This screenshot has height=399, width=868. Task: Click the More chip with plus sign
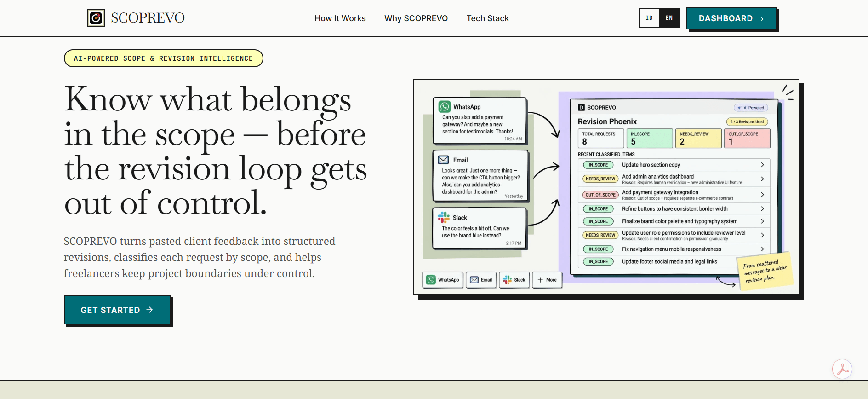[x=547, y=280]
